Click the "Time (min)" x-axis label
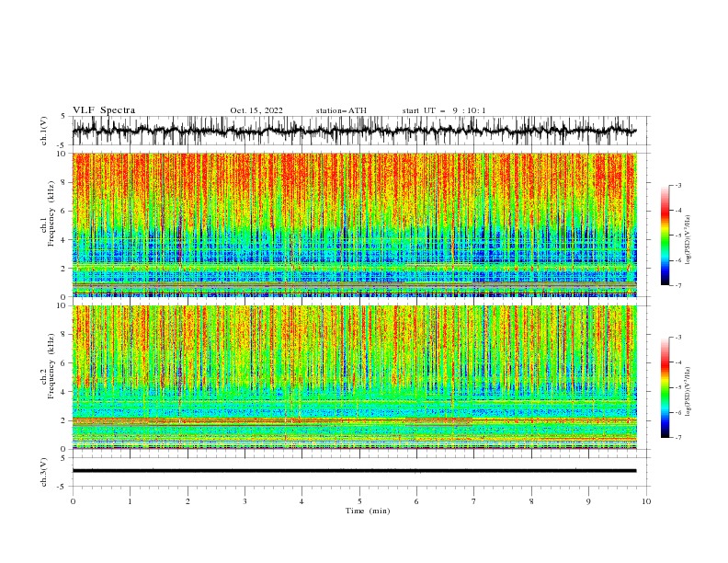This screenshot has height=563, width=728. pos(368,511)
